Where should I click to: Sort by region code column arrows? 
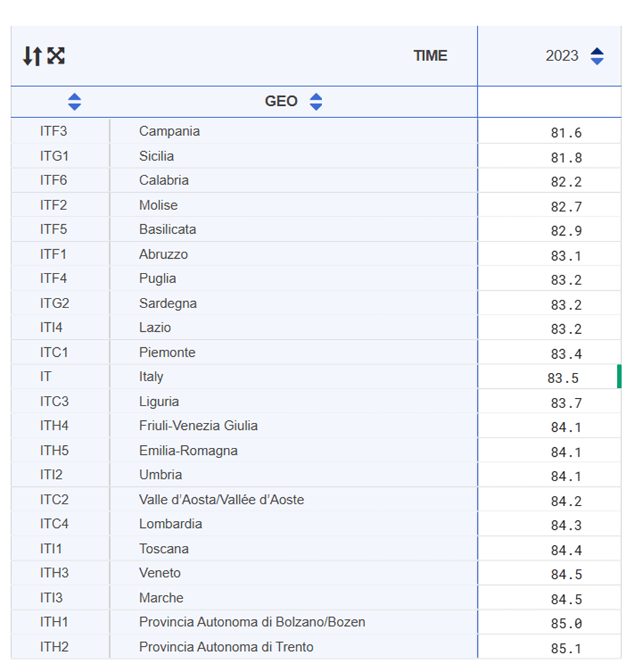tap(74, 102)
